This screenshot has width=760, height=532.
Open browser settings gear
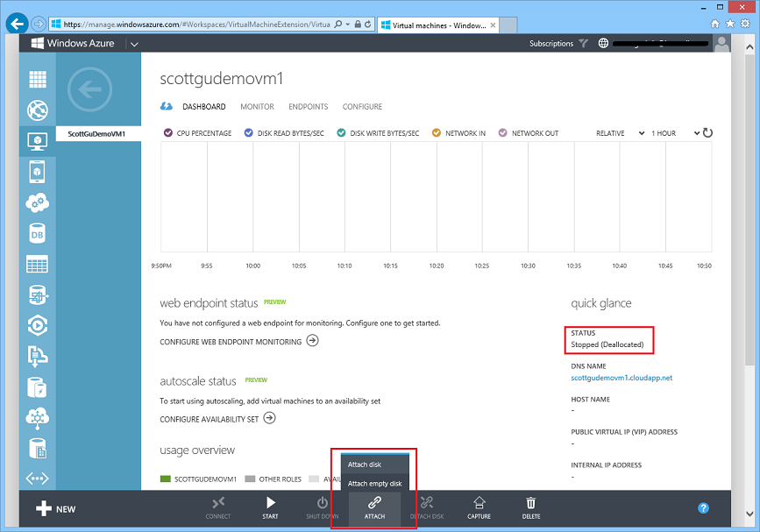(745, 24)
